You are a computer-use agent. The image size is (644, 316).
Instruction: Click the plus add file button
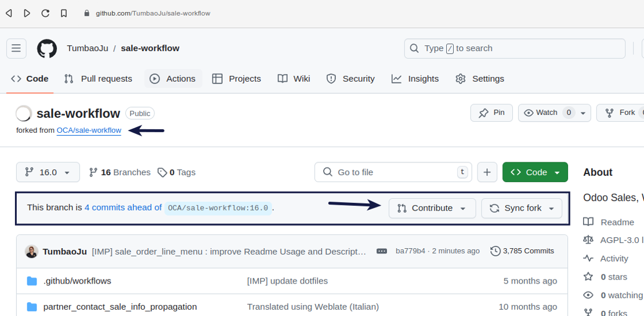pos(487,172)
